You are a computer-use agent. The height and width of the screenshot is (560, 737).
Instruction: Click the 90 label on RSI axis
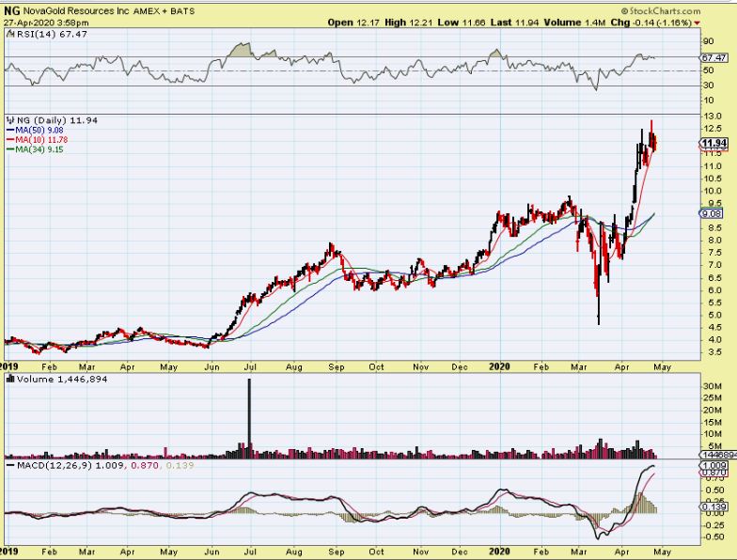709,41
